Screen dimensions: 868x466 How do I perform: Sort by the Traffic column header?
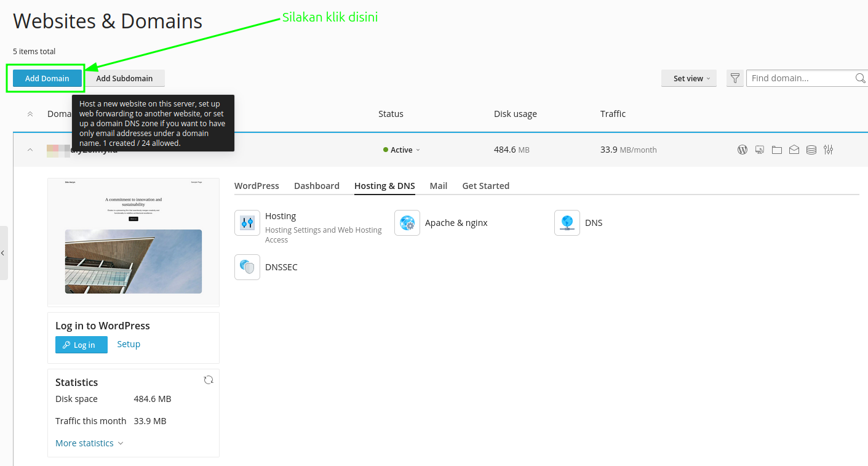[x=613, y=114]
